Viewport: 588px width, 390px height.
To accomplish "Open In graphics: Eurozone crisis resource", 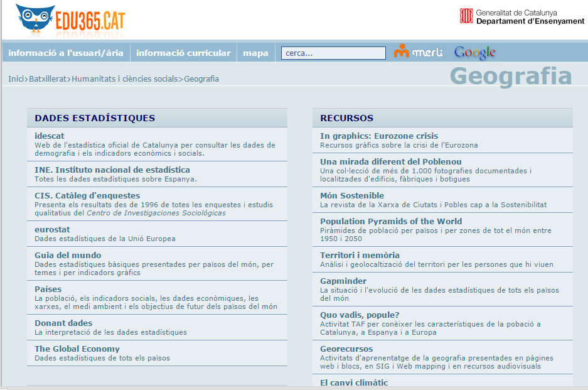I will 379,136.
